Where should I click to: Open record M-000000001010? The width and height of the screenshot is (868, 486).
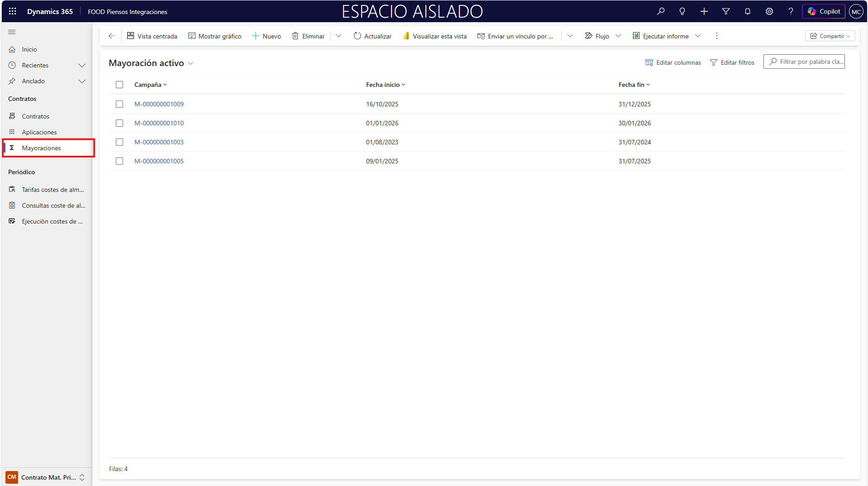click(159, 123)
